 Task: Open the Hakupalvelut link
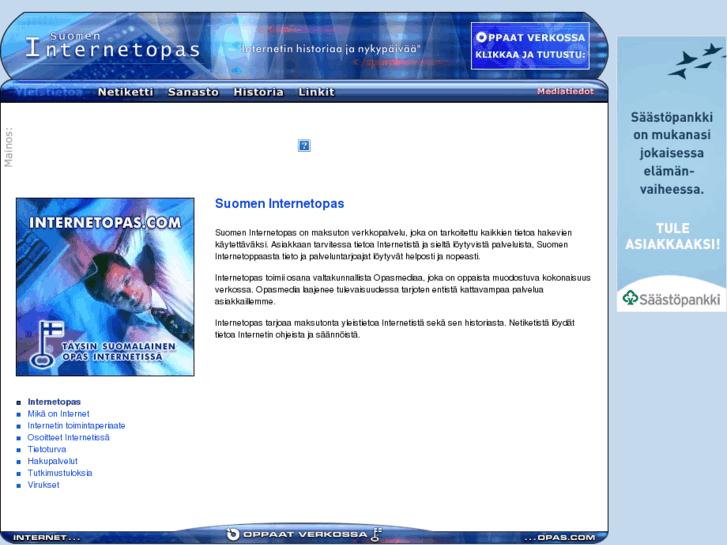(52, 461)
